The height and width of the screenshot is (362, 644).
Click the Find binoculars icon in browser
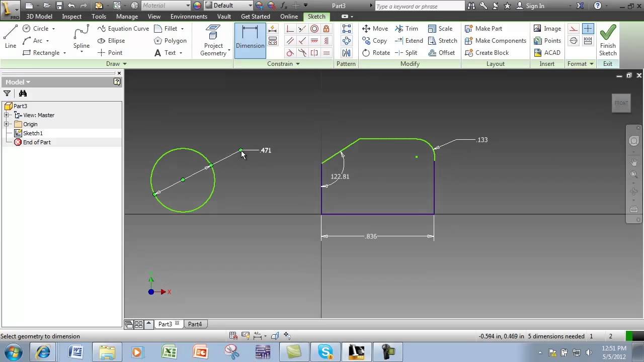pos(23,93)
